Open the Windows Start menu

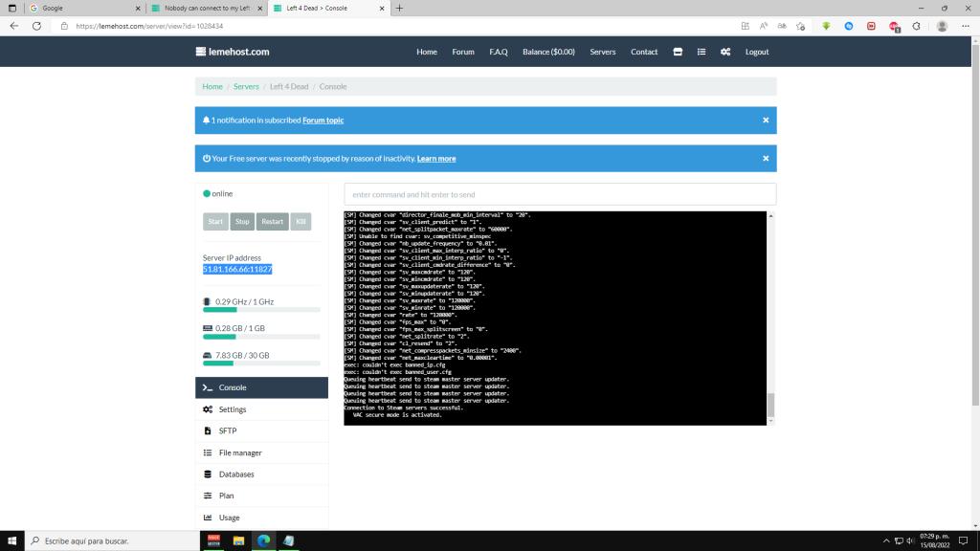coord(11,540)
